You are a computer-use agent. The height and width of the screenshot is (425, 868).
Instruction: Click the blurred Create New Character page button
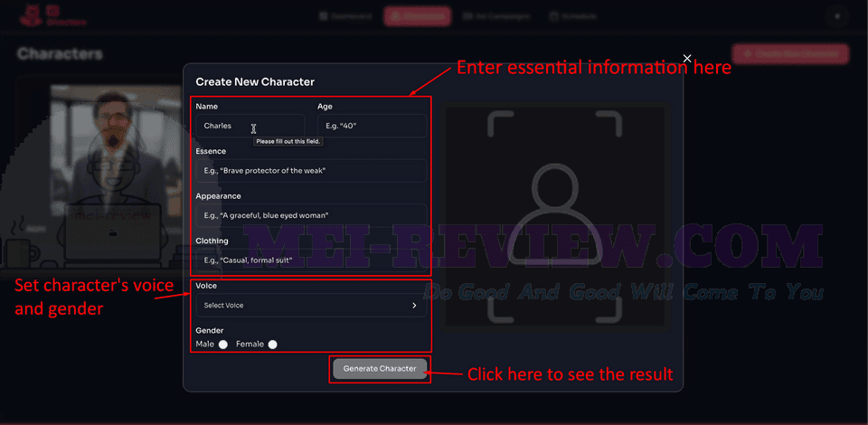click(x=790, y=53)
